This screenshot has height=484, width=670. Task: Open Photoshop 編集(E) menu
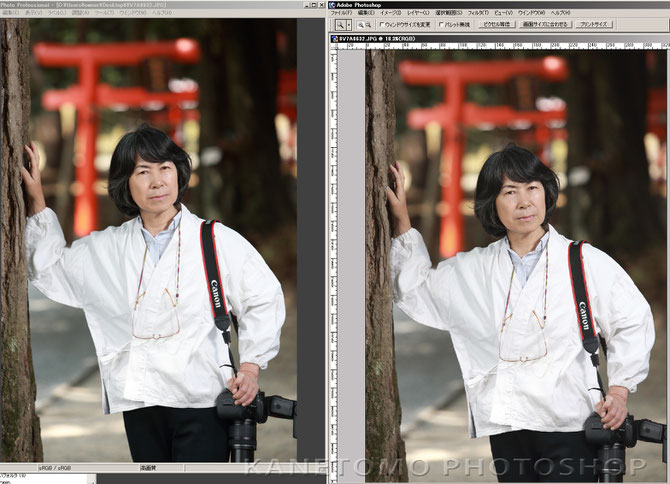[x=366, y=13]
